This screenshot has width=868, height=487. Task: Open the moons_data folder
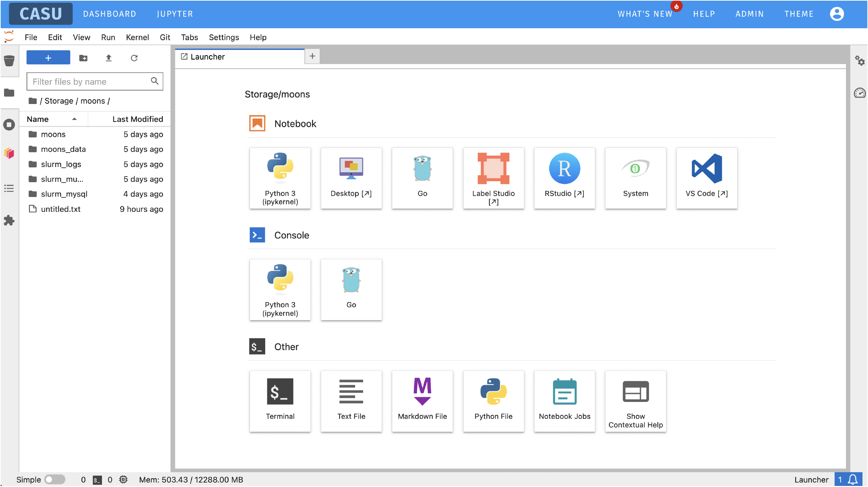point(95,149)
